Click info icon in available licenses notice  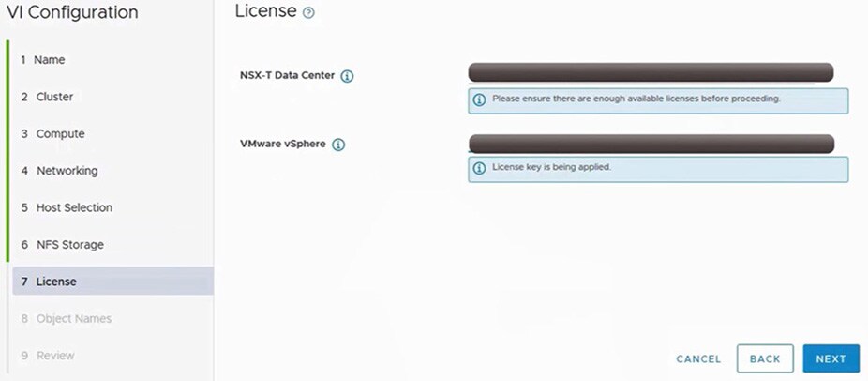(480, 99)
